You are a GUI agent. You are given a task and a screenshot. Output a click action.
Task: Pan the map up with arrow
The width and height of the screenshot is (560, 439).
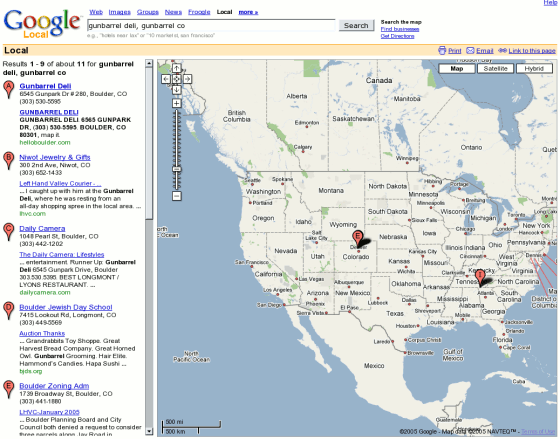click(x=176, y=68)
